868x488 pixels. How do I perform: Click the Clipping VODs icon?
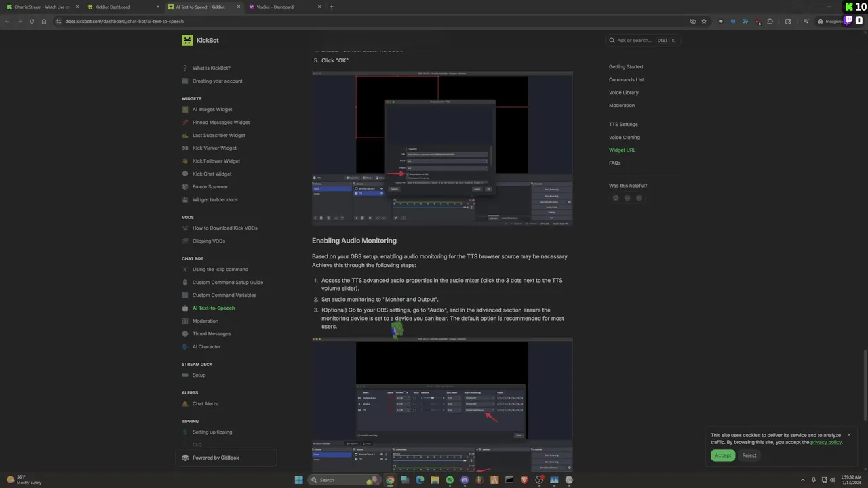185,241
